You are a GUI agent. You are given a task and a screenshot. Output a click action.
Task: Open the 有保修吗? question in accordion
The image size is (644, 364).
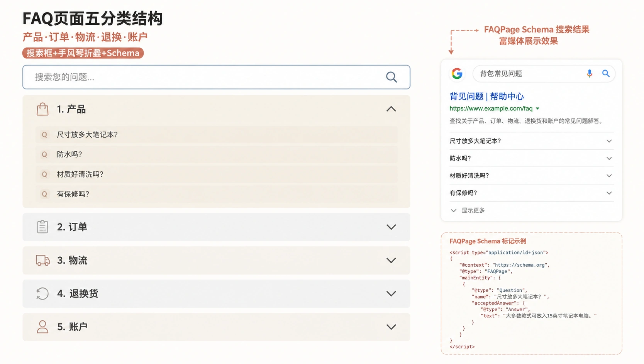[216, 194]
